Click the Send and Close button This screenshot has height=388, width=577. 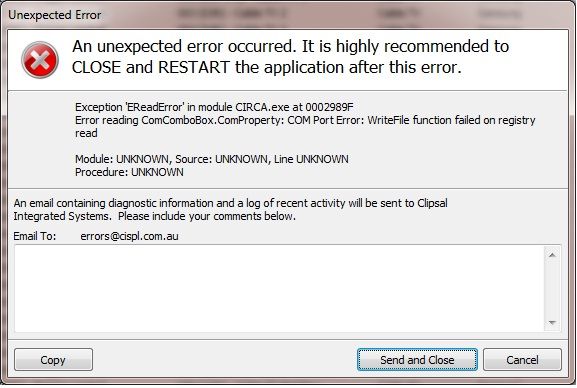click(x=417, y=360)
